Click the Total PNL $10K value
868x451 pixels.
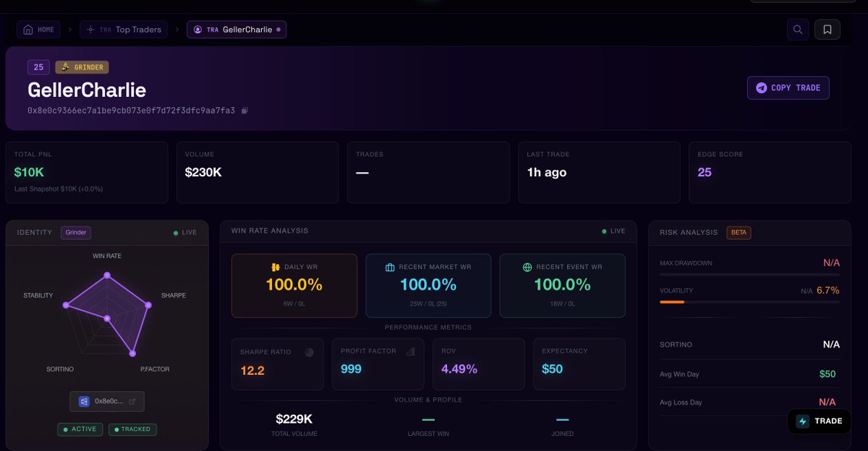(29, 173)
